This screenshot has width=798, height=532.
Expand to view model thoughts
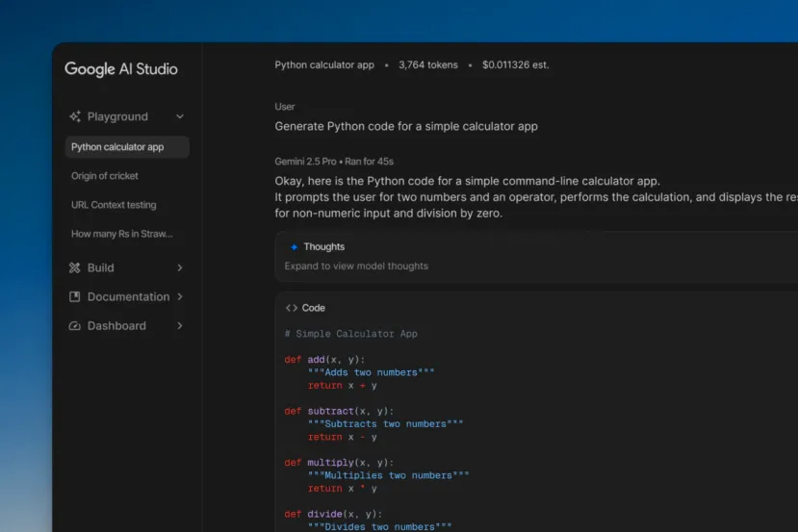click(x=356, y=266)
